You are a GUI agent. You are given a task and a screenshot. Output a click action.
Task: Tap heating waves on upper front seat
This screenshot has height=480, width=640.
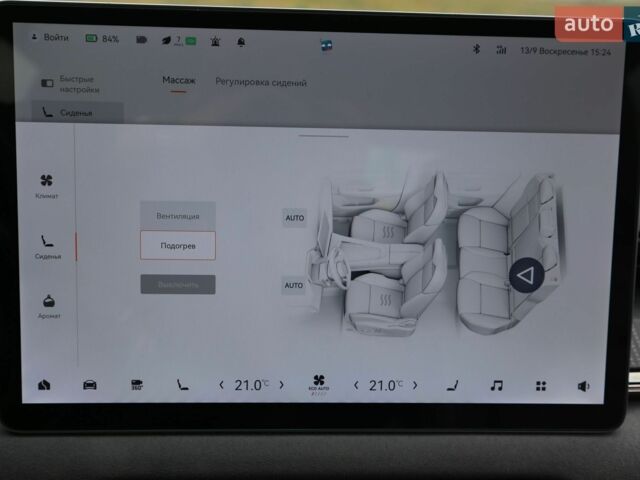388,232
